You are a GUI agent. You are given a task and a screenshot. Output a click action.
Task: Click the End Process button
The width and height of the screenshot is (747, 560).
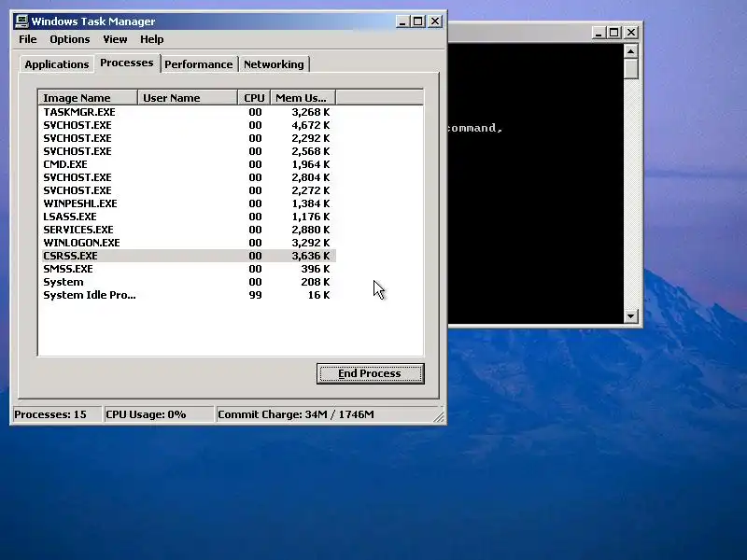tap(370, 374)
